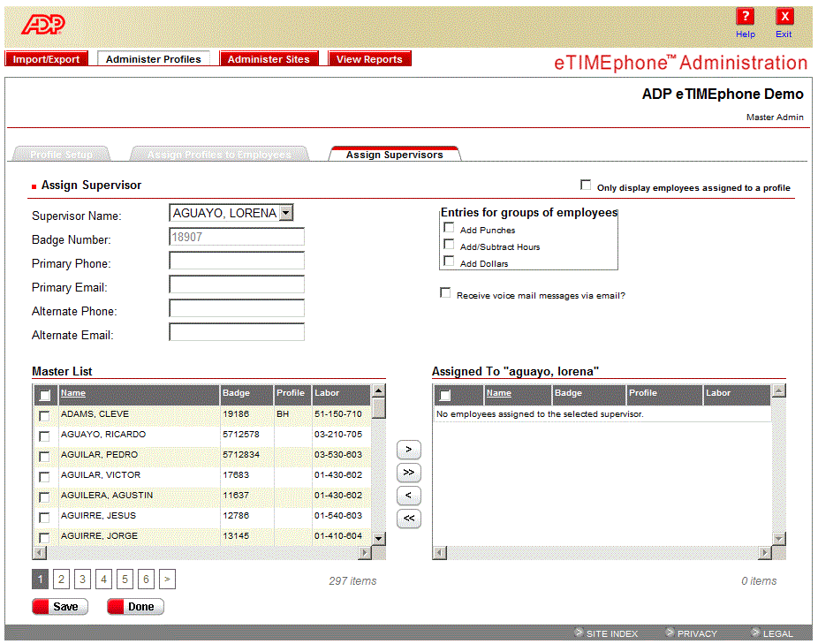
Task: Select the AGUAYO, RICARDO row checkbox
Action: pos(44,436)
